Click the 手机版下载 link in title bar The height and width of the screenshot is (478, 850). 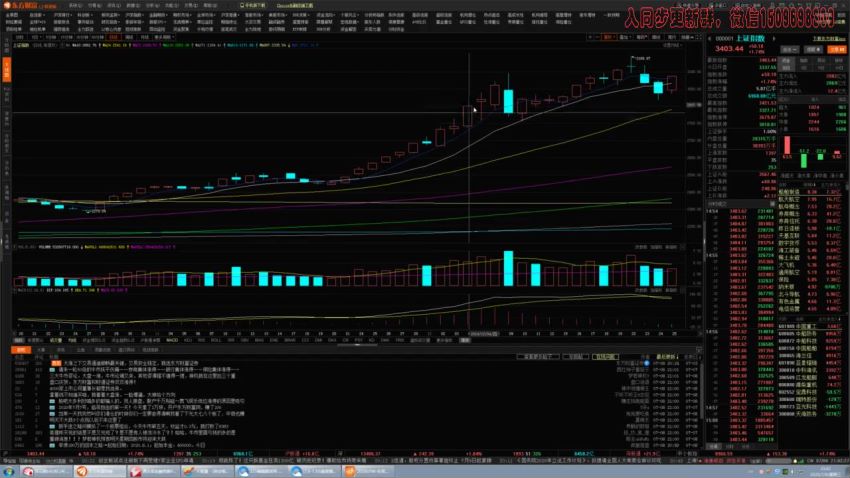253,5
